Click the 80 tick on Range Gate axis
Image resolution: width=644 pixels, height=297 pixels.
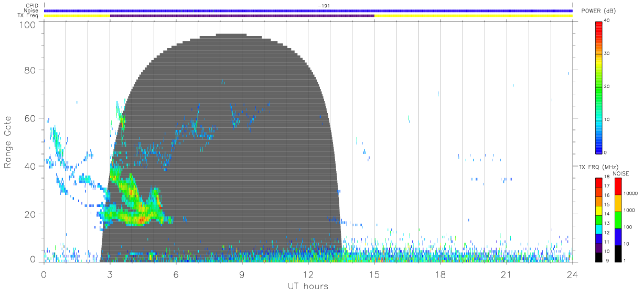pos(31,70)
